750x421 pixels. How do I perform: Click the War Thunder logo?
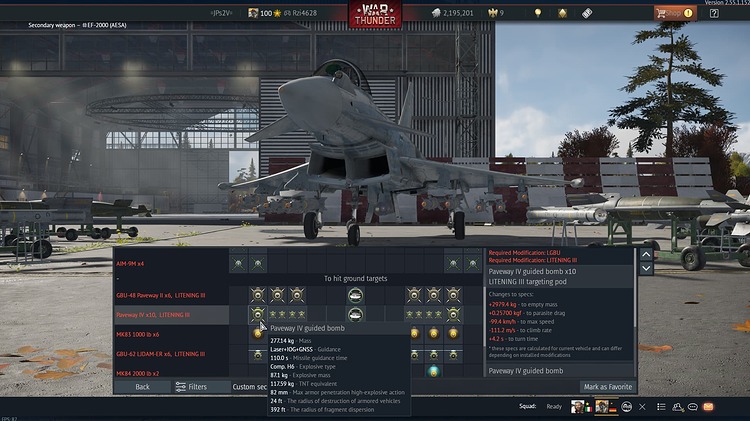[x=375, y=14]
